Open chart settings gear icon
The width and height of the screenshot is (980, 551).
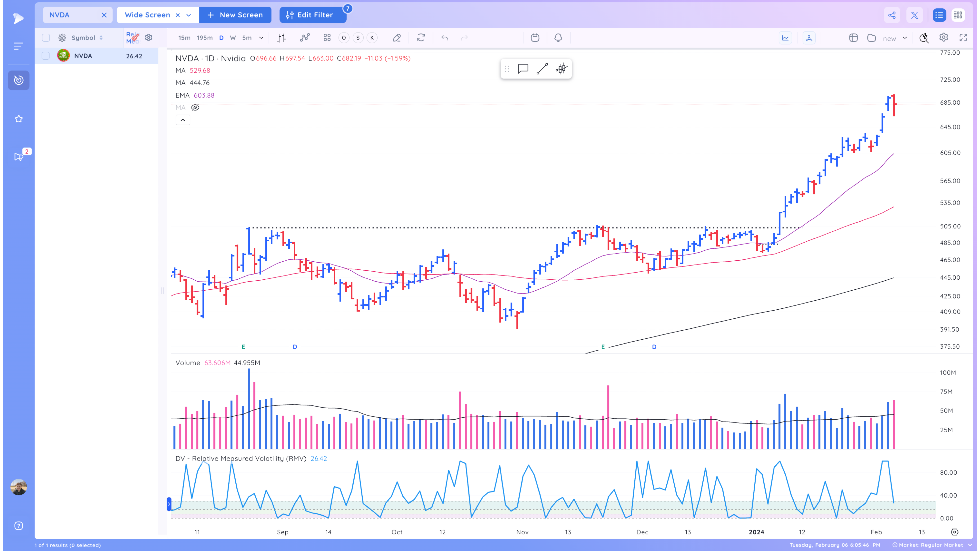tap(943, 37)
